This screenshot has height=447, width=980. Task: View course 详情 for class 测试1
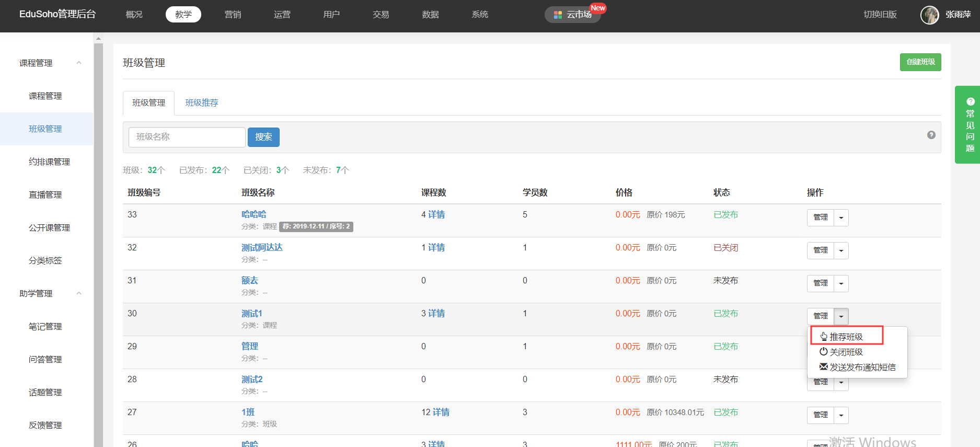[x=436, y=313]
